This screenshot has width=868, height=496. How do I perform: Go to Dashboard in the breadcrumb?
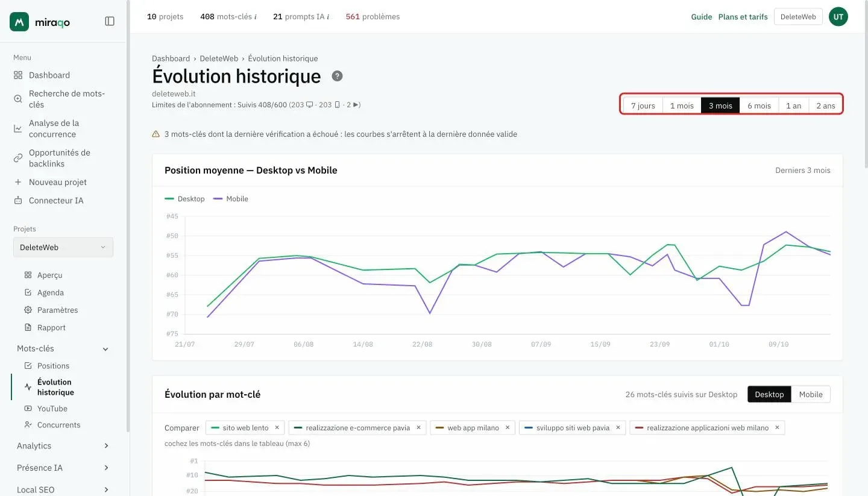171,58
